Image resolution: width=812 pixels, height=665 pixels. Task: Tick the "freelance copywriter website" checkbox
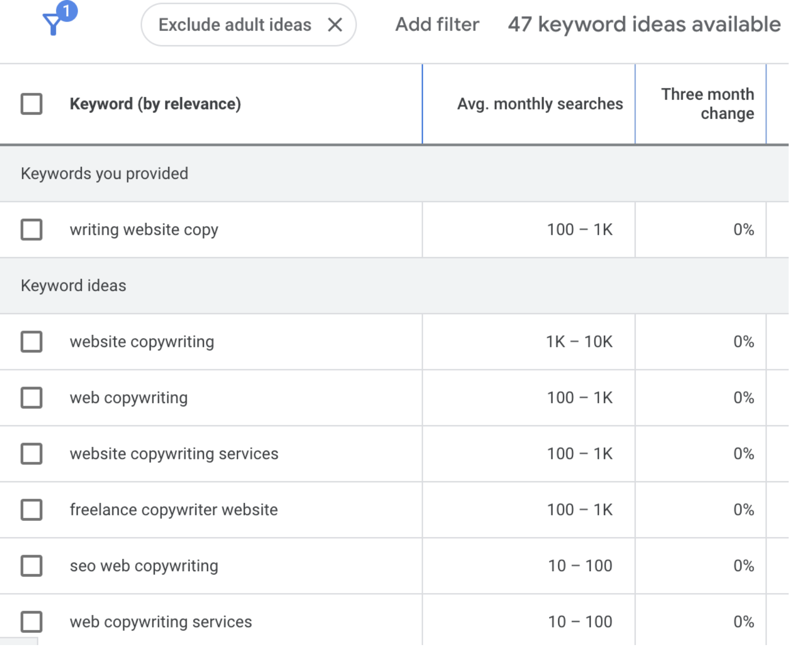(x=32, y=510)
